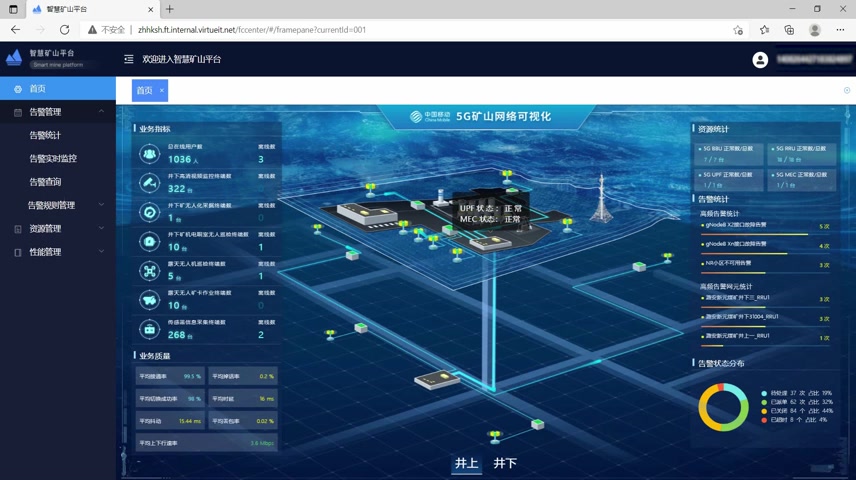Click the open-pit drone inspection terminal icon
The height and width of the screenshot is (480, 856).
click(x=149, y=271)
